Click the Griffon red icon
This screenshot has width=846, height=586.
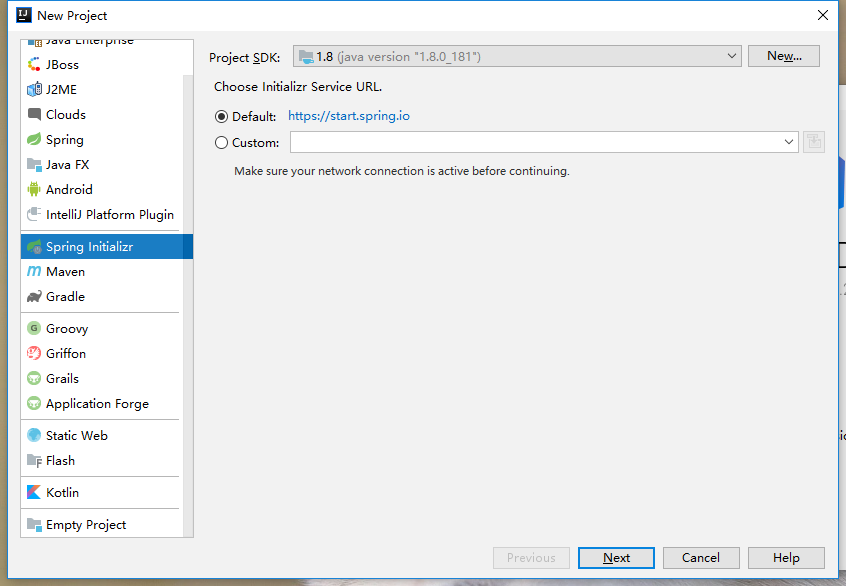(x=34, y=353)
